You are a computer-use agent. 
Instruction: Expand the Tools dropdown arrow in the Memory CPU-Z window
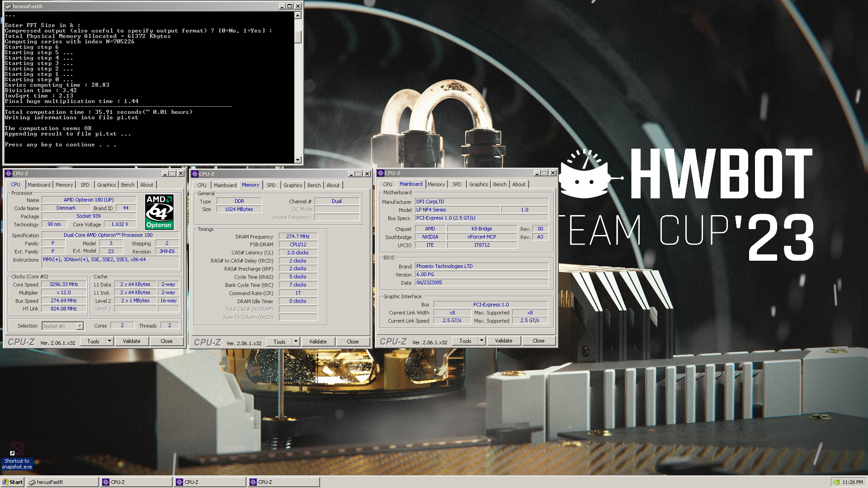[x=296, y=342]
